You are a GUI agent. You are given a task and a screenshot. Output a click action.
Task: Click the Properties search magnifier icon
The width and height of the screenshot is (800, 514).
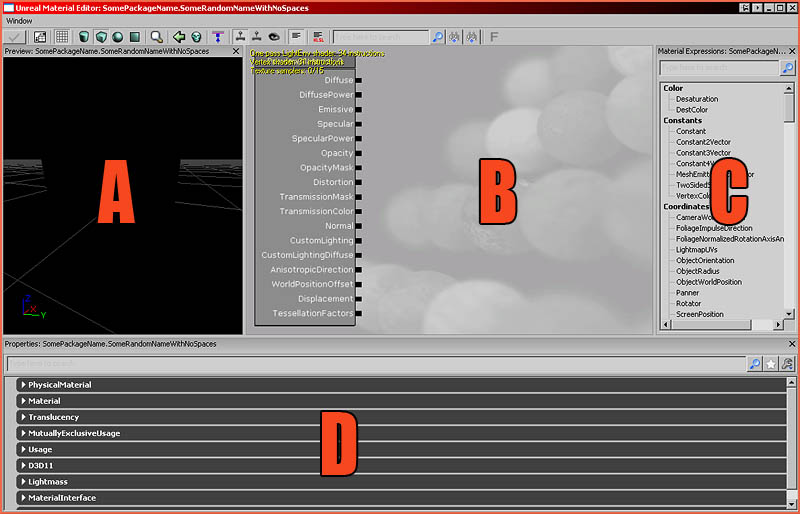click(x=754, y=363)
